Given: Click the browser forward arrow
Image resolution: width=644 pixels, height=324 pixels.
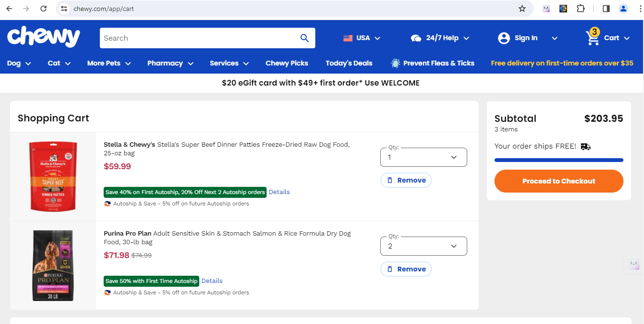Looking at the screenshot, I should (26, 9).
